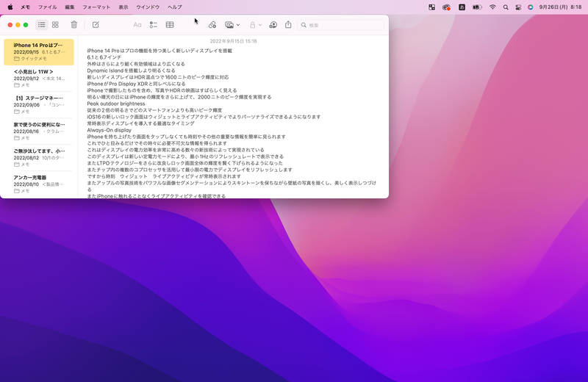The height and width of the screenshot is (382, 588).
Task: Click line starting ですから時刻 ウィジェット
Action: pyautogui.click(x=164, y=176)
